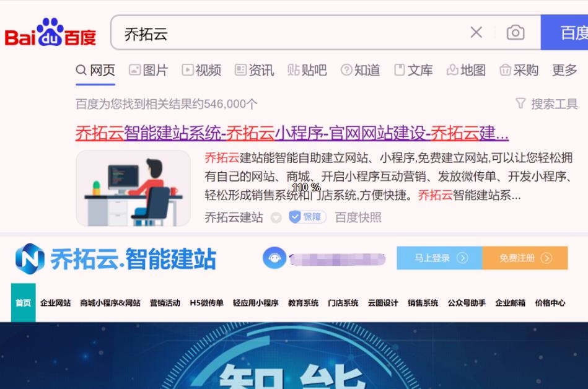Click the Baidu paw logo
Viewport: 588px width, 389px height.
coord(50,32)
